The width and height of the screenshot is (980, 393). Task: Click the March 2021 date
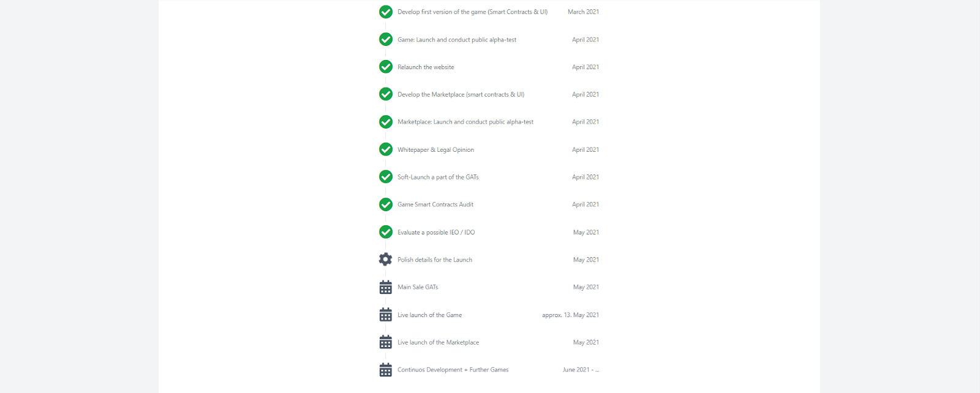(x=583, y=12)
